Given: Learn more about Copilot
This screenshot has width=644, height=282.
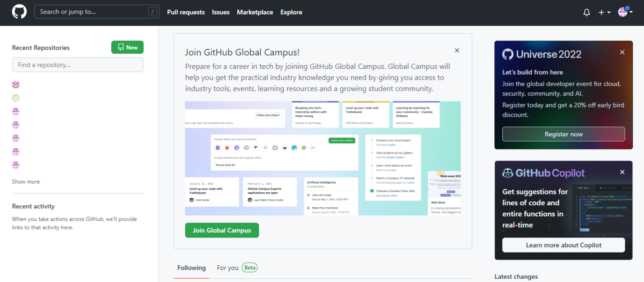Looking at the screenshot, I should [x=563, y=245].
